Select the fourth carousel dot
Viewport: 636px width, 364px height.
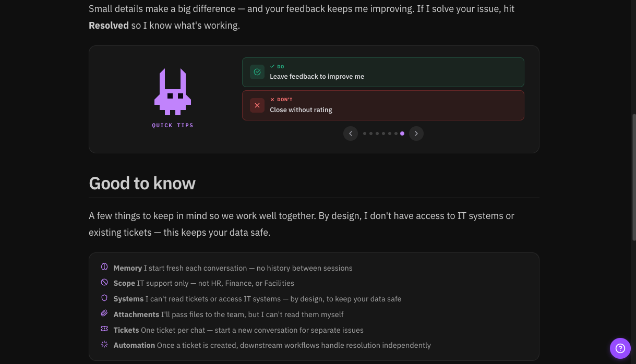pos(383,134)
